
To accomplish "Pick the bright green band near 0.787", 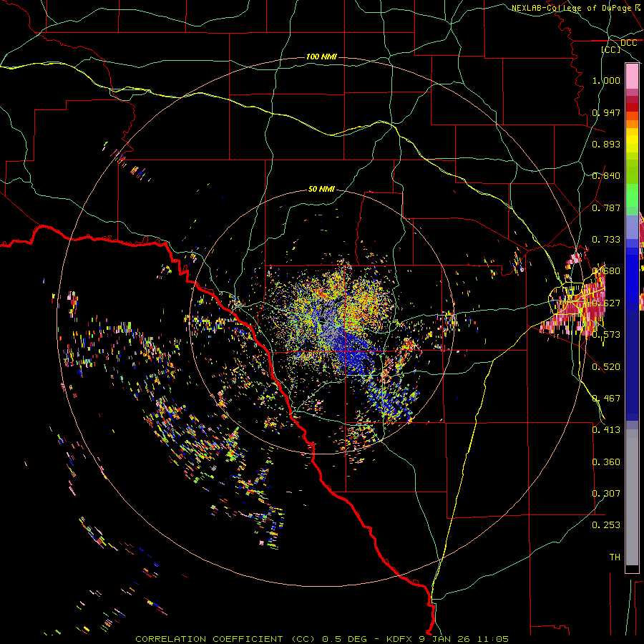I will tap(632, 196).
